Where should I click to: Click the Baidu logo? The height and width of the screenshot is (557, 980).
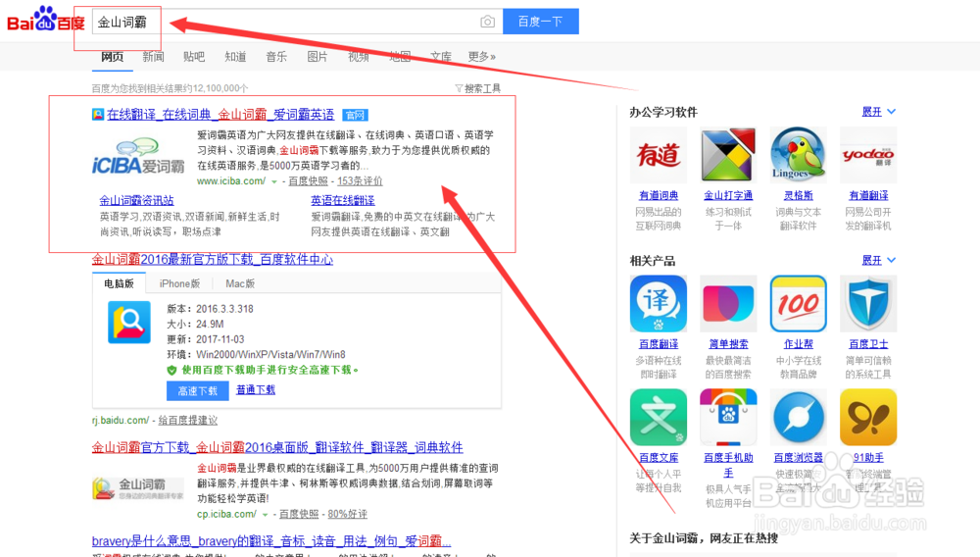click(x=46, y=19)
